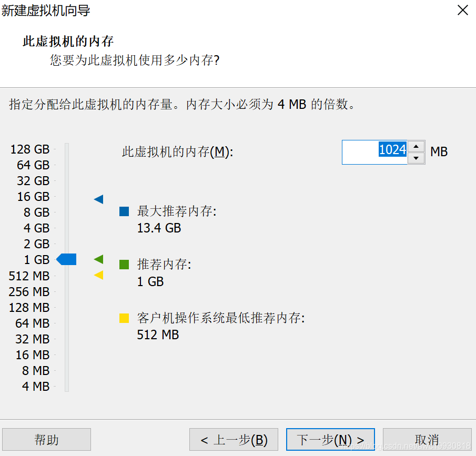Increase memory with the spinner up arrow
476x456 pixels.
point(416,147)
